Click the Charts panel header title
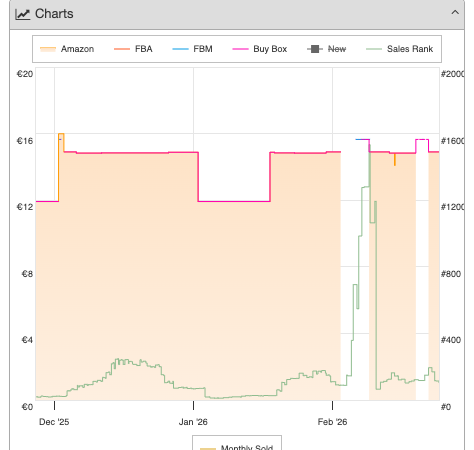The height and width of the screenshot is (450, 474). (x=54, y=14)
